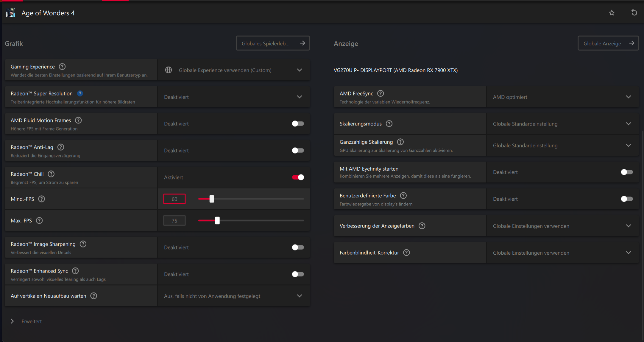Turn on Radeon Image Sharpening

pyautogui.click(x=298, y=247)
